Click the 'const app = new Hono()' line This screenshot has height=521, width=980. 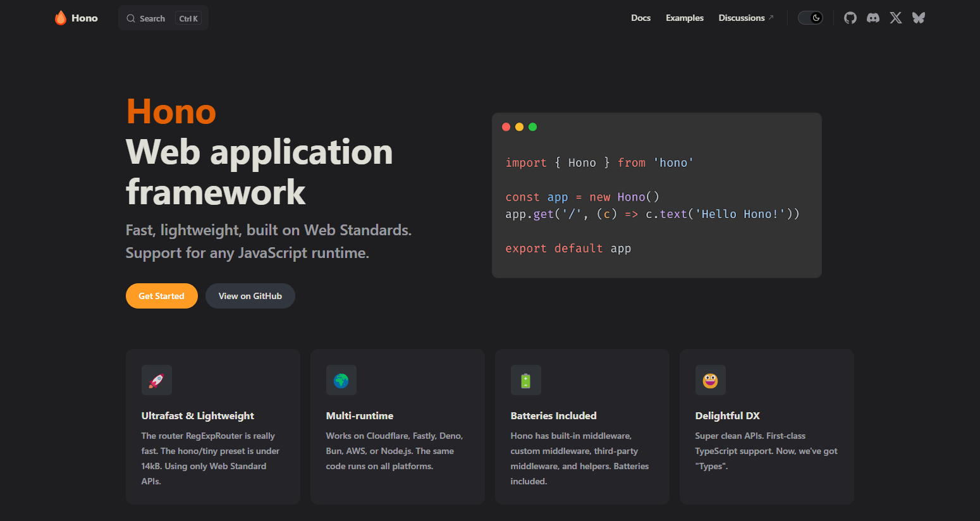coord(582,197)
